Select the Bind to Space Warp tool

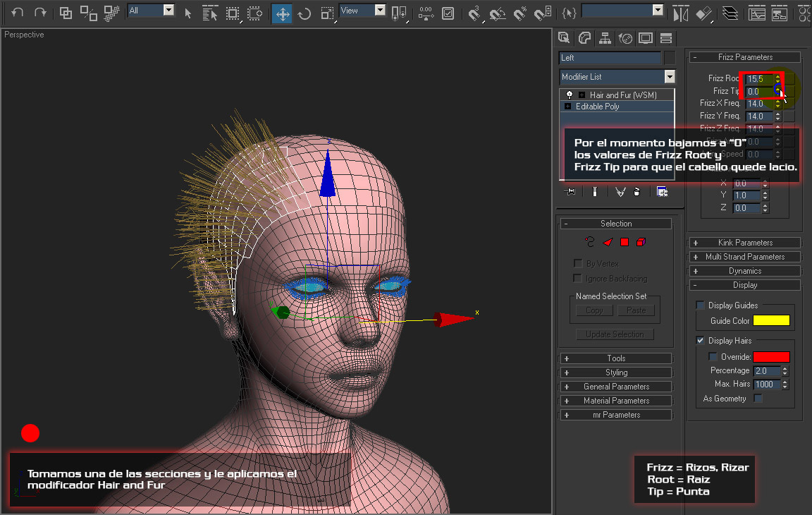[x=111, y=13]
